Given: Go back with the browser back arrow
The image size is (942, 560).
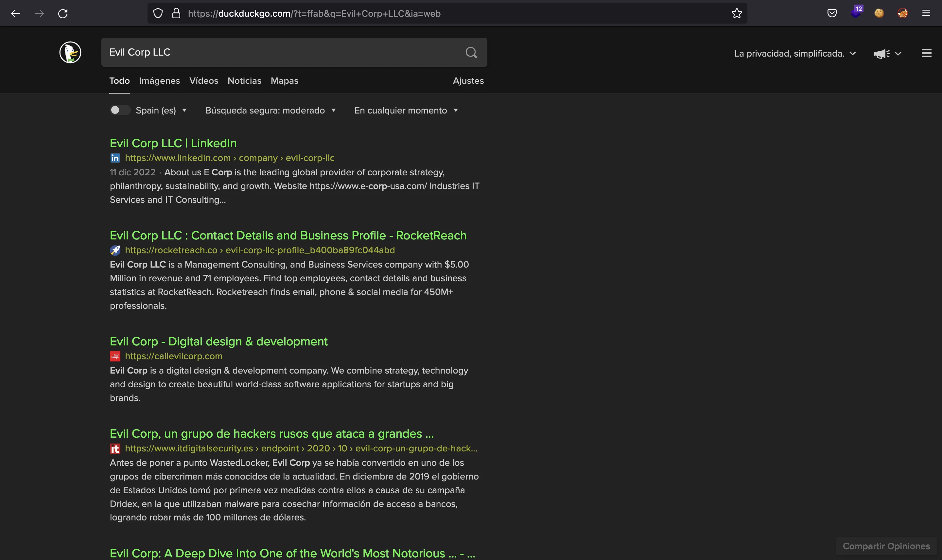Looking at the screenshot, I should [15, 14].
